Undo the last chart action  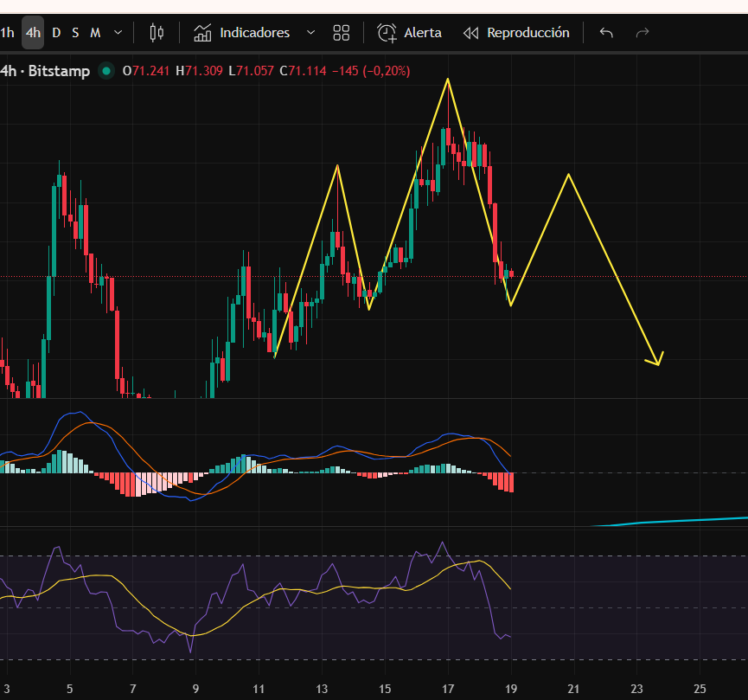coord(606,33)
